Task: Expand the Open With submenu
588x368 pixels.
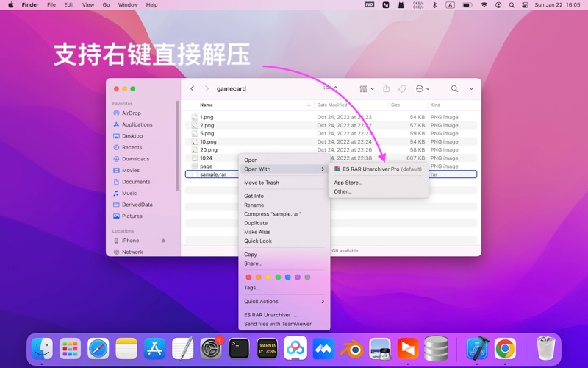Action: tap(284, 169)
